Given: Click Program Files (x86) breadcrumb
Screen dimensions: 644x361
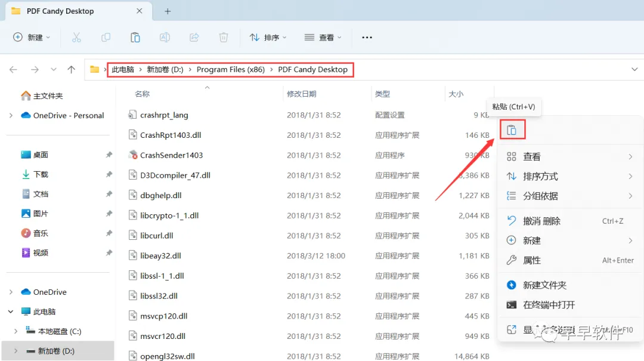Looking at the screenshot, I should click(231, 69).
